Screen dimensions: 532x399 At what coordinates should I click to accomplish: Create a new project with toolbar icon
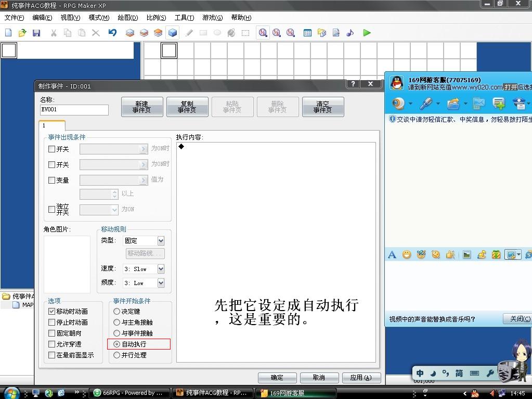tap(8, 33)
